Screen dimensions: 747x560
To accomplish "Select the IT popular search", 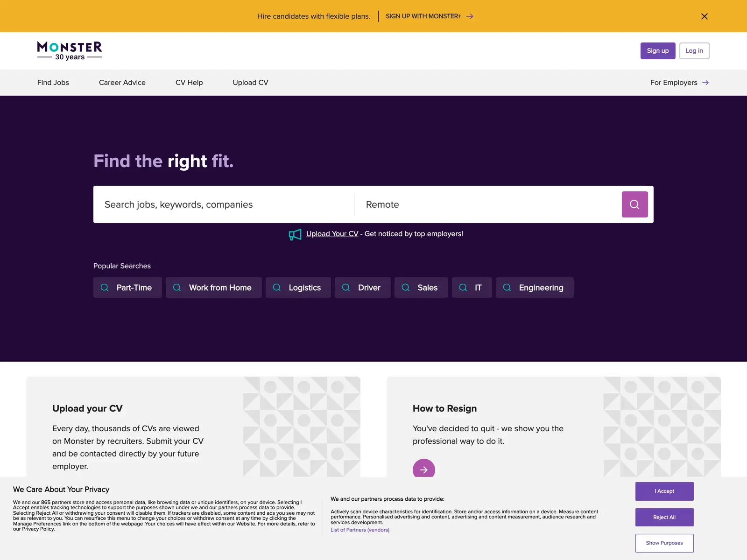I will (x=472, y=287).
